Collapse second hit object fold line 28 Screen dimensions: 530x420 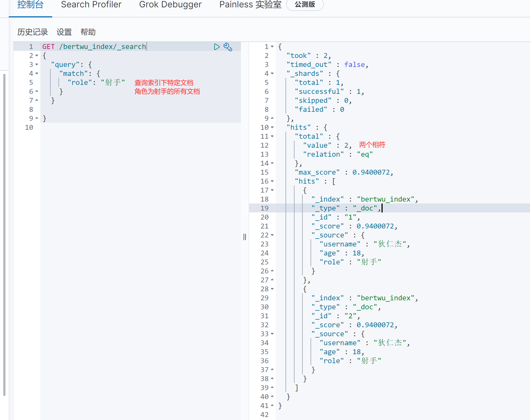(272, 289)
